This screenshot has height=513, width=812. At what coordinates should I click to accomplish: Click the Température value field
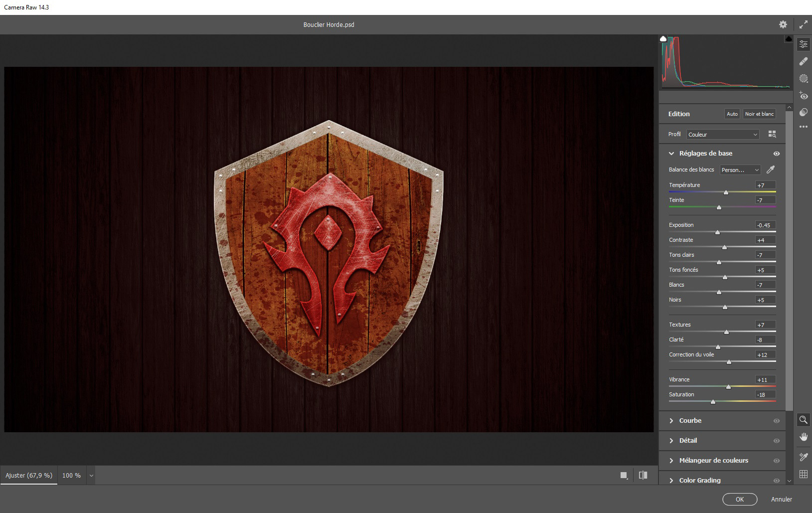coord(765,185)
